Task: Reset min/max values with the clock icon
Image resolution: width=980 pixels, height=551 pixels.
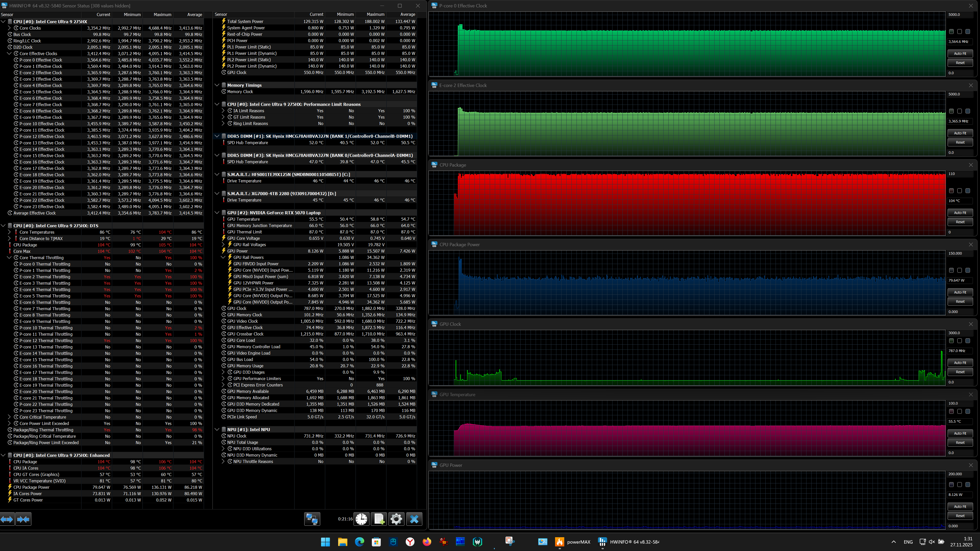Action: point(361,519)
